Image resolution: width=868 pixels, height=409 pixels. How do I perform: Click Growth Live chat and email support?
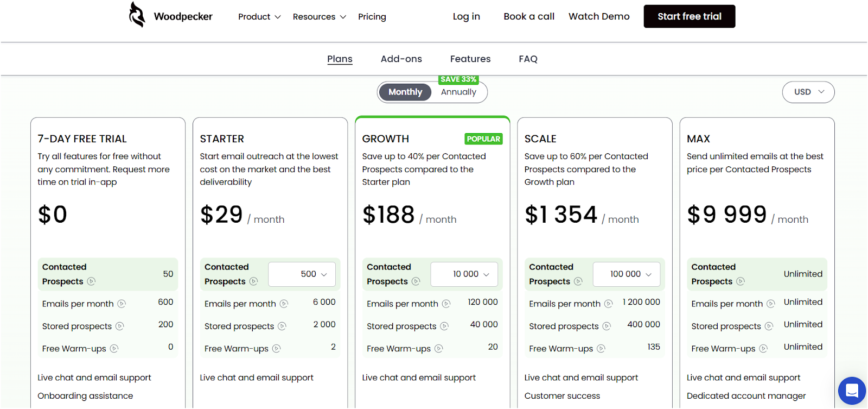coord(419,377)
